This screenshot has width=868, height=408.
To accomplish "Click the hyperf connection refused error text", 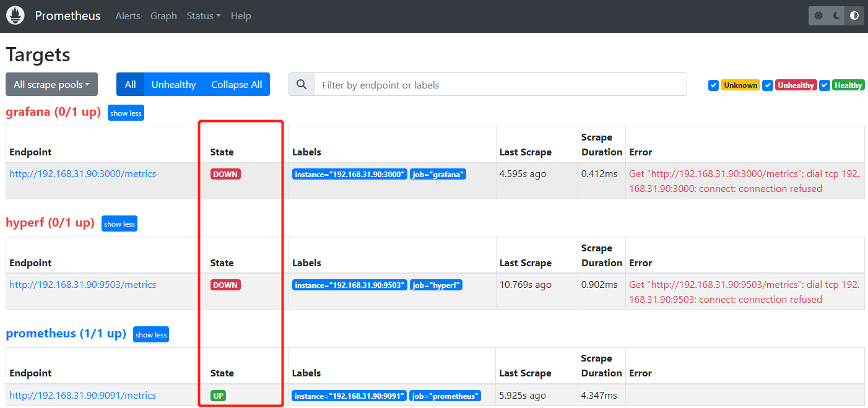I will coord(744,292).
